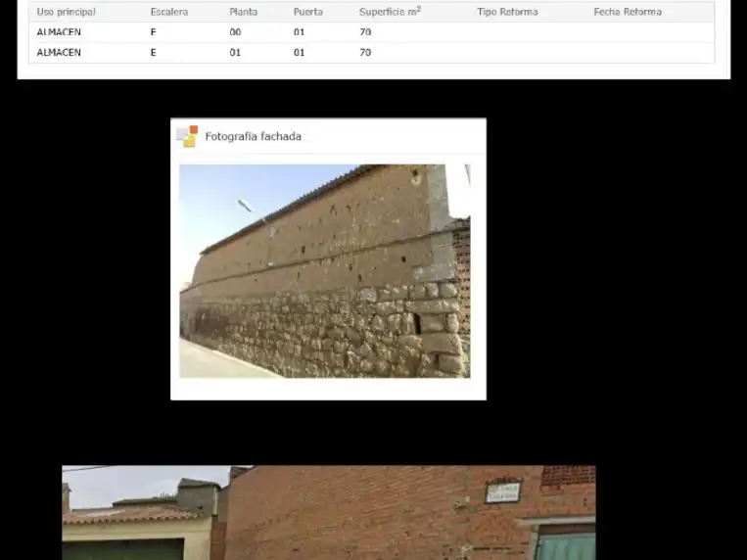Image resolution: width=747 pixels, height=560 pixels.
Task: Select ALMACEN in the planta 00 row
Action: tap(59, 32)
